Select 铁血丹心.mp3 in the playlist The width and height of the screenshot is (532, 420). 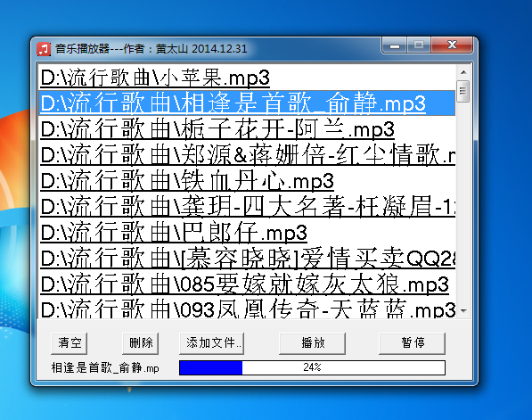(247, 181)
